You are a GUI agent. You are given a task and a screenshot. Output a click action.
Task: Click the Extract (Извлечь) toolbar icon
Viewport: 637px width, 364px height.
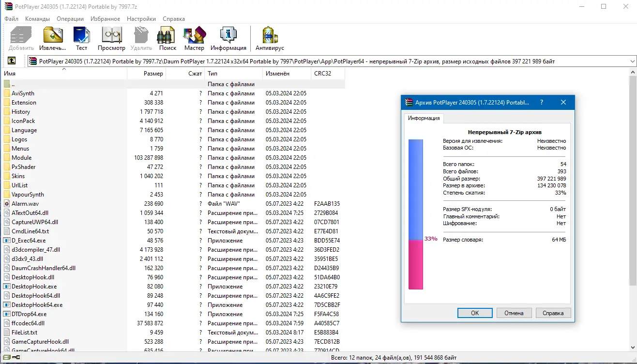(x=52, y=39)
